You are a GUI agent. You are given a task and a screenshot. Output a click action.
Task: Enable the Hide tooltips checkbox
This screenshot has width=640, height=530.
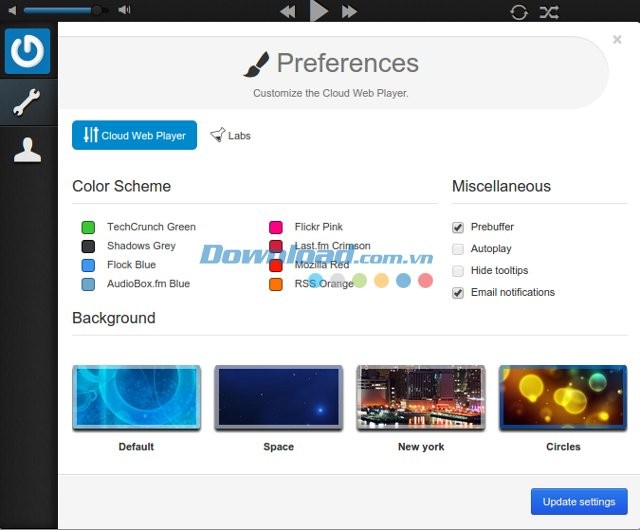[458, 271]
